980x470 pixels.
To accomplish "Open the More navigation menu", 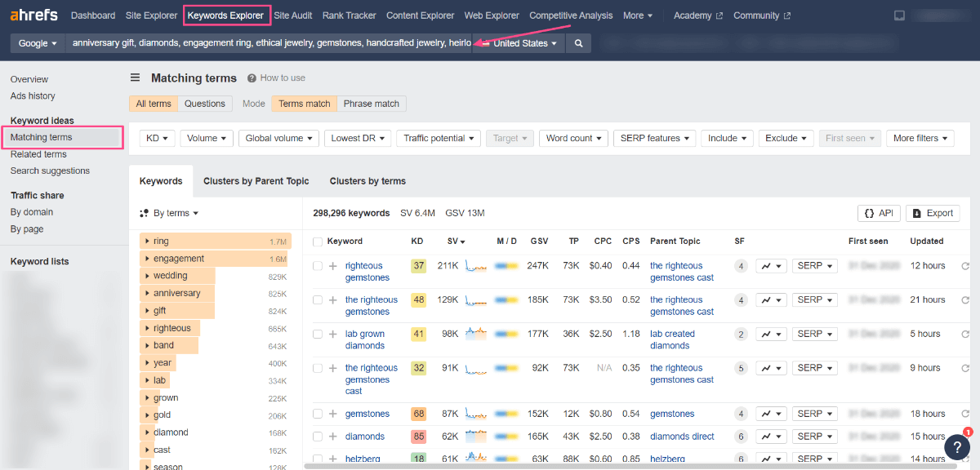I will pos(638,16).
